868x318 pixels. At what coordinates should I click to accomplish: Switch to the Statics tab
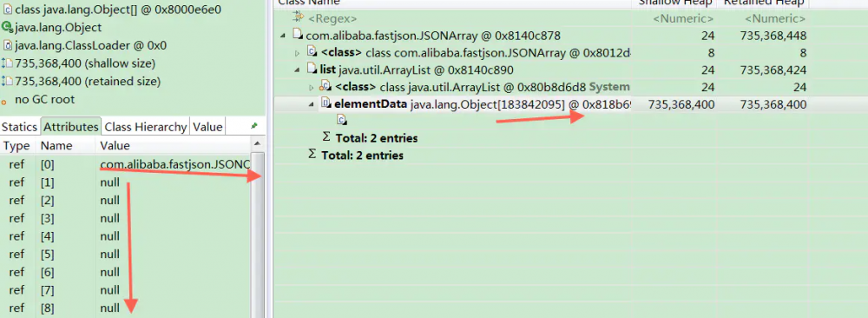(19, 127)
